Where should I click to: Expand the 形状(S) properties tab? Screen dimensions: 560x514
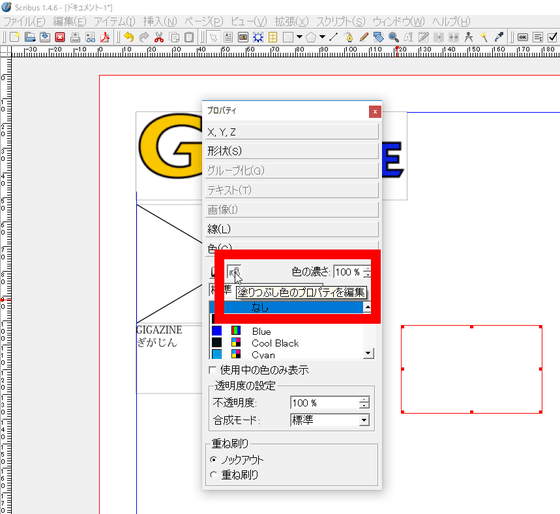point(292,151)
